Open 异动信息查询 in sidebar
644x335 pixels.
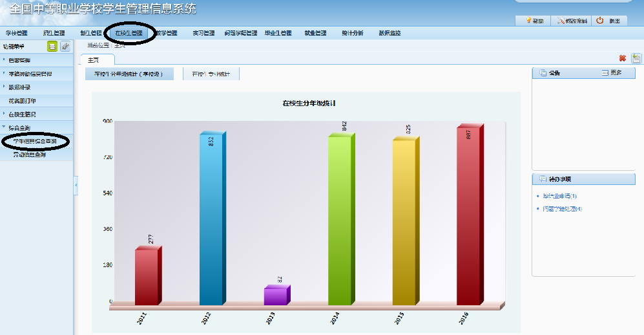coord(30,155)
